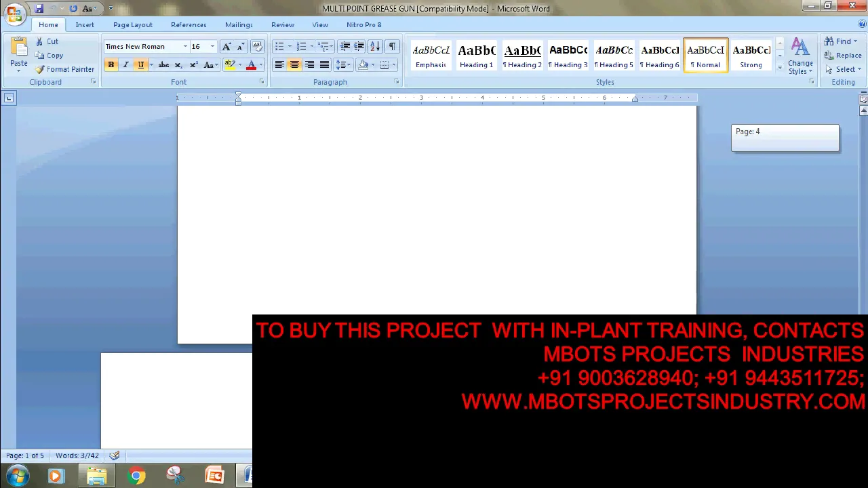Screen dimensions: 868x488
Task: Switch to the Insert tab
Action: click(x=85, y=25)
